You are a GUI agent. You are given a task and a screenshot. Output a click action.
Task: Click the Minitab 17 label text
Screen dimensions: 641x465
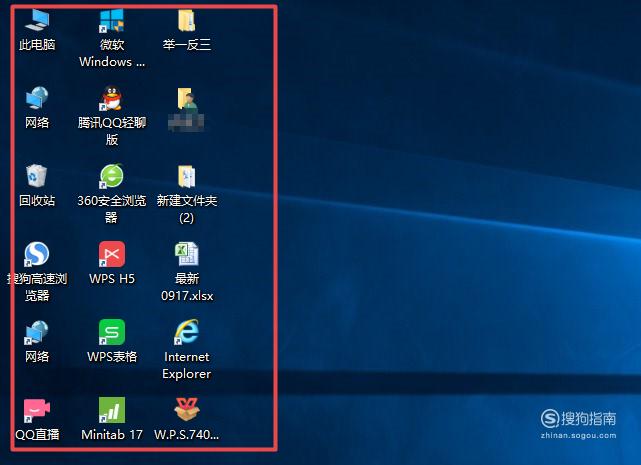pyautogui.click(x=112, y=434)
